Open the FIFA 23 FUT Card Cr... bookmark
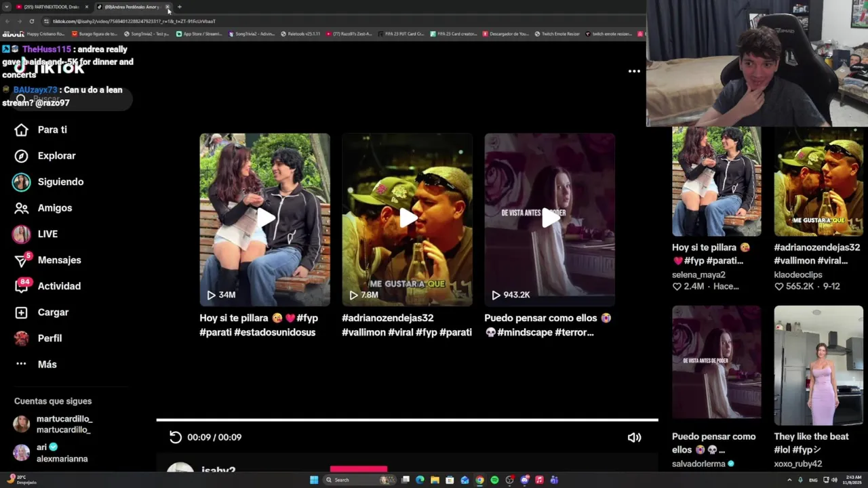868x488 pixels. click(x=401, y=33)
